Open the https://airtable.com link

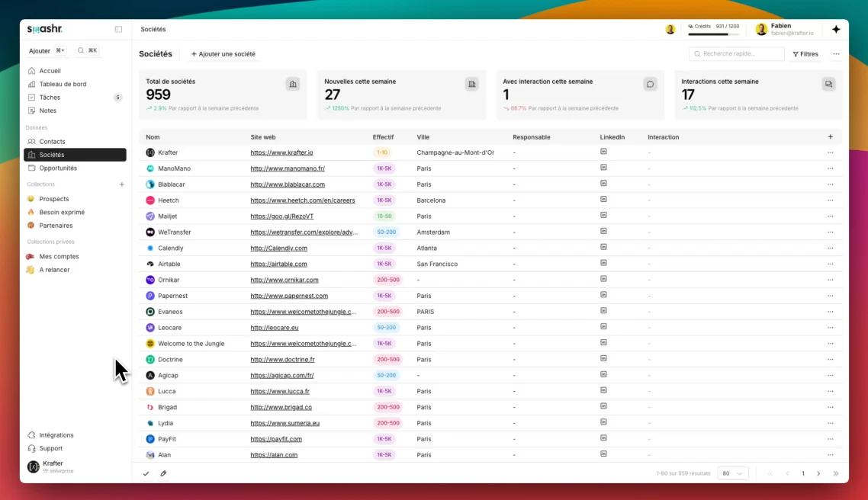click(x=278, y=264)
